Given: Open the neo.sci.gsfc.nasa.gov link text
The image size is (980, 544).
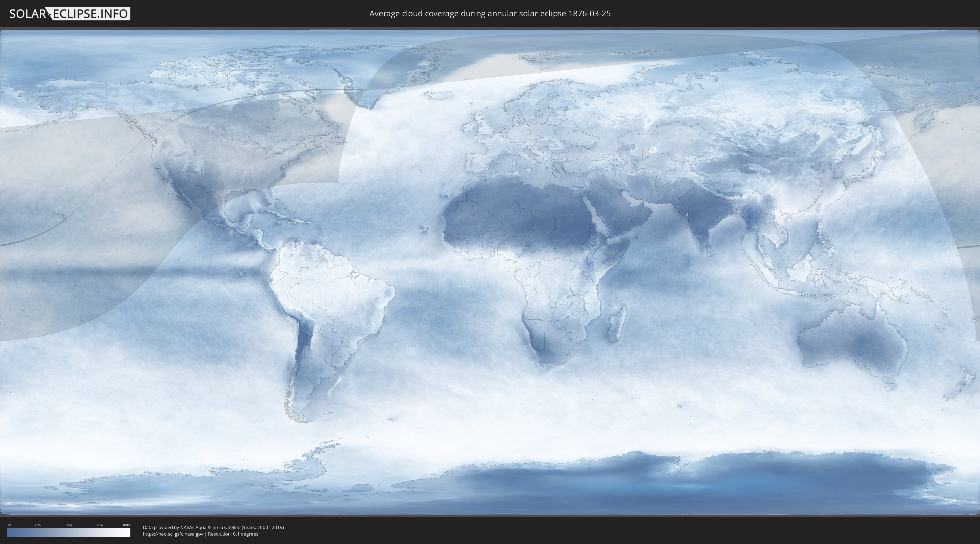Looking at the screenshot, I should pyautogui.click(x=173, y=534).
